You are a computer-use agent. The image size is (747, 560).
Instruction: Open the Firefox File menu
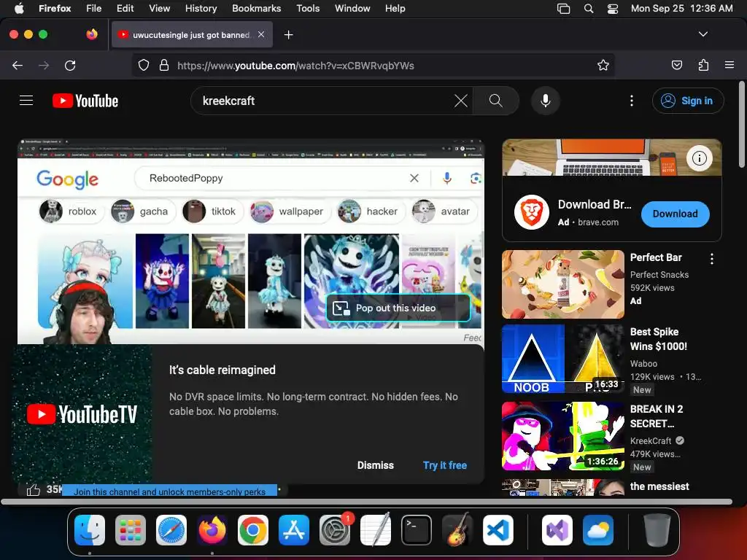93,8
